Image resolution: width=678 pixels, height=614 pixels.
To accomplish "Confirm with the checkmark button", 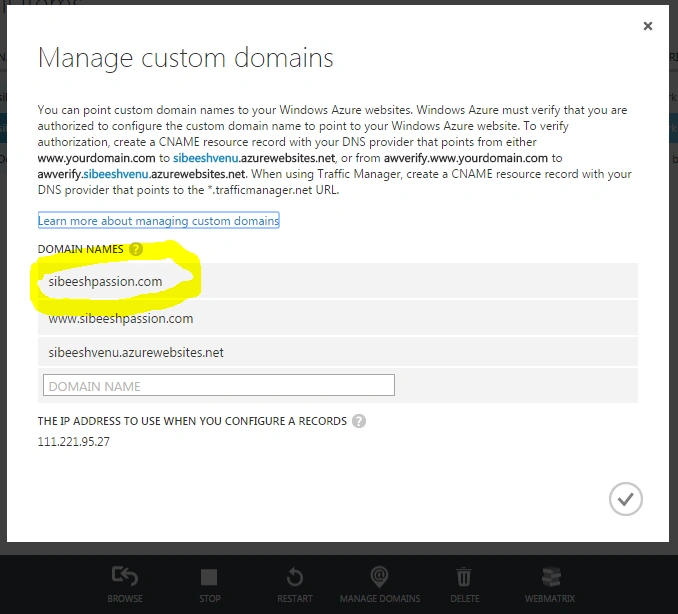I will tap(626, 499).
